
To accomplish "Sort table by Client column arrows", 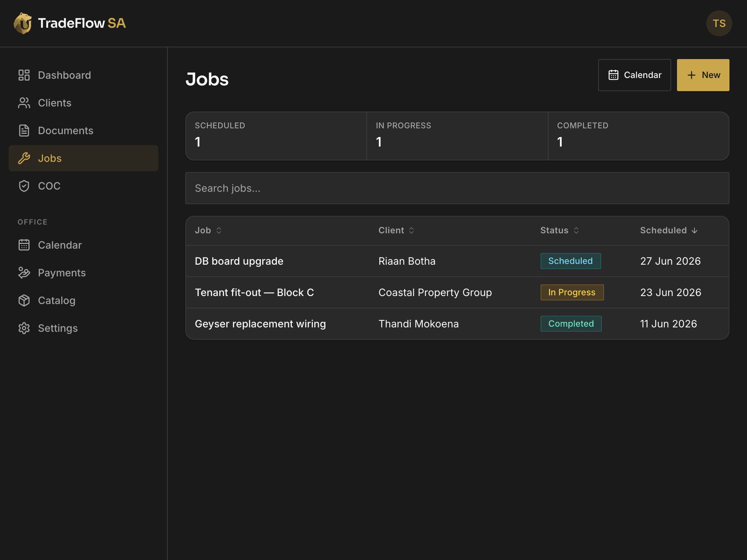I will (411, 230).
